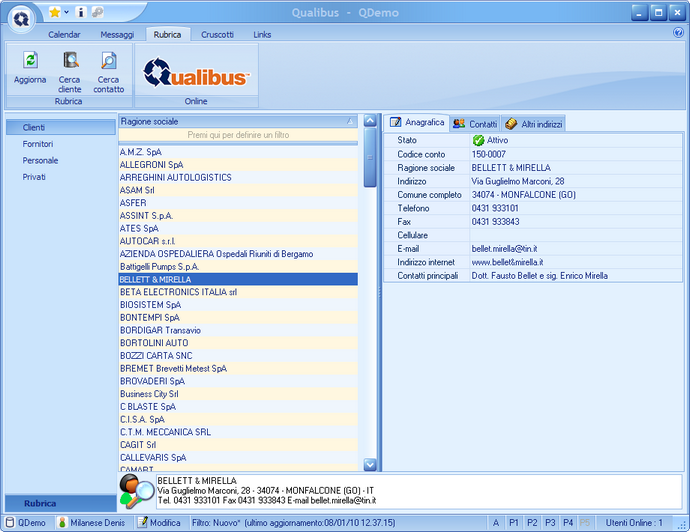The width and height of the screenshot is (690, 532).
Task: Open the Contatti tab in detail panel
Action: (475, 123)
